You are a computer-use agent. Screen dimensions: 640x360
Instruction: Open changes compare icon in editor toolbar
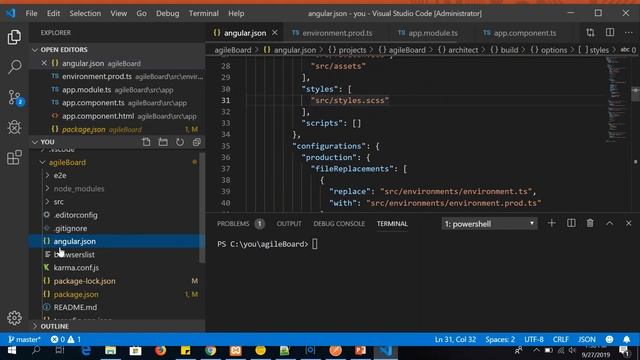click(590, 33)
